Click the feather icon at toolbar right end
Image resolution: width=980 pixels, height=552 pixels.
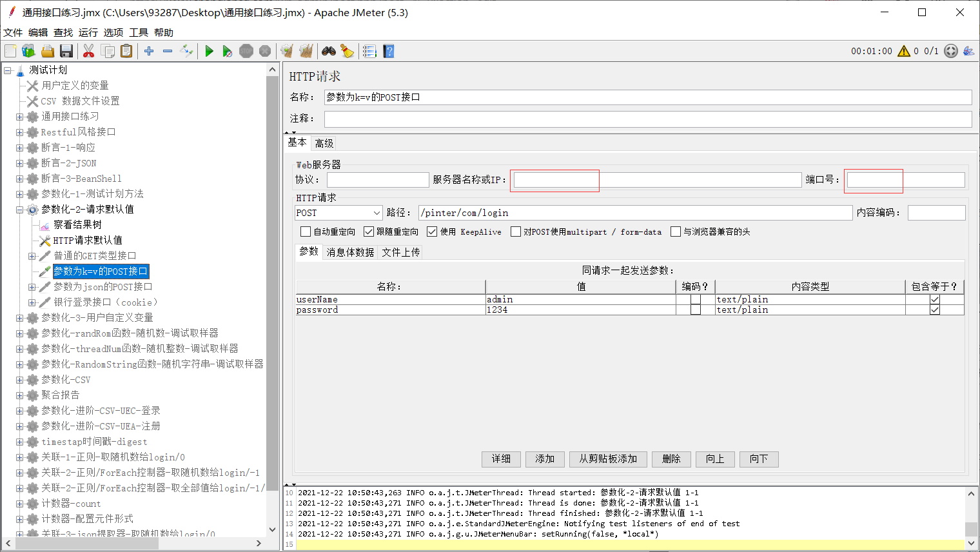pos(968,51)
